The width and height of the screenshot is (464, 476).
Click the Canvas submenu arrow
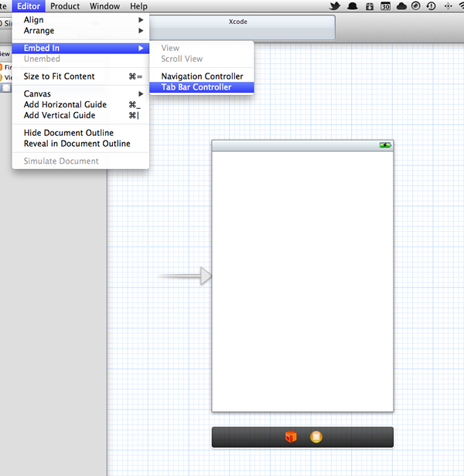[141, 93]
